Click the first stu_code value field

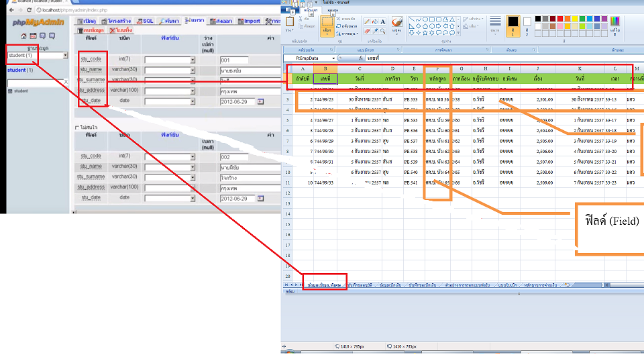coord(234,60)
